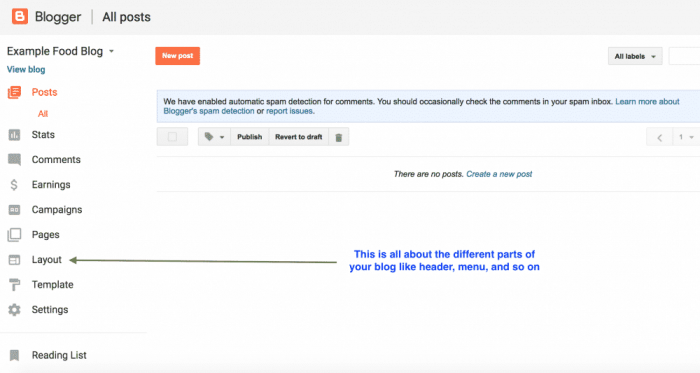Open Layout in the sidebar
The width and height of the screenshot is (700, 373).
(x=46, y=260)
